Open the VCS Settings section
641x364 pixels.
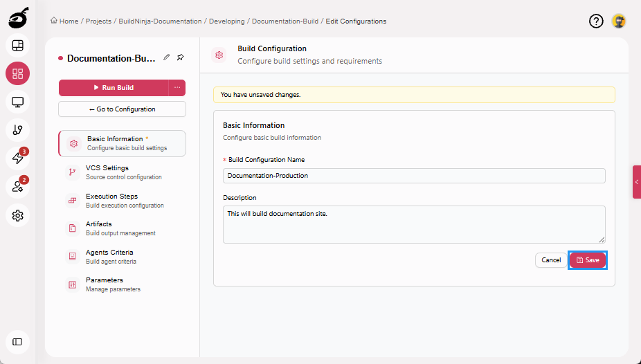coord(123,172)
